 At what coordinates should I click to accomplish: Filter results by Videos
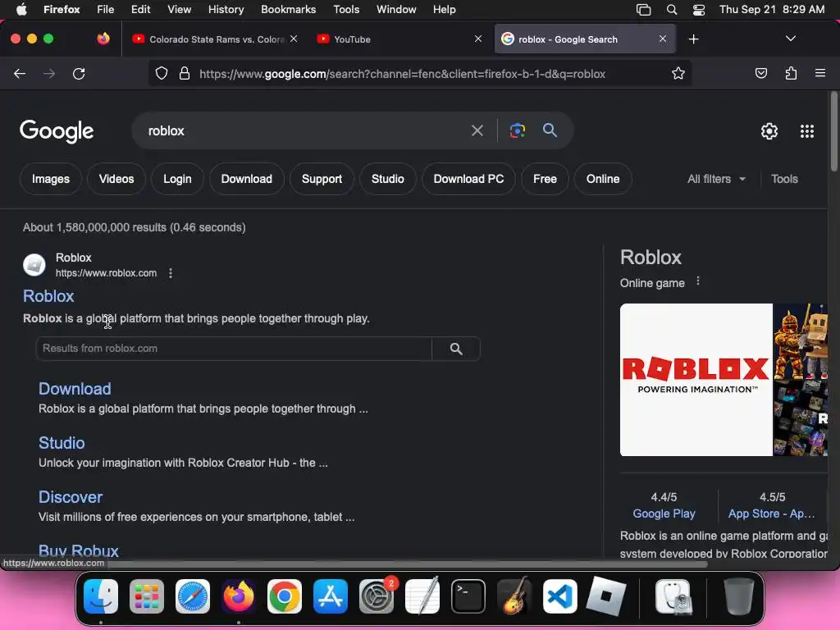coord(116,179)
